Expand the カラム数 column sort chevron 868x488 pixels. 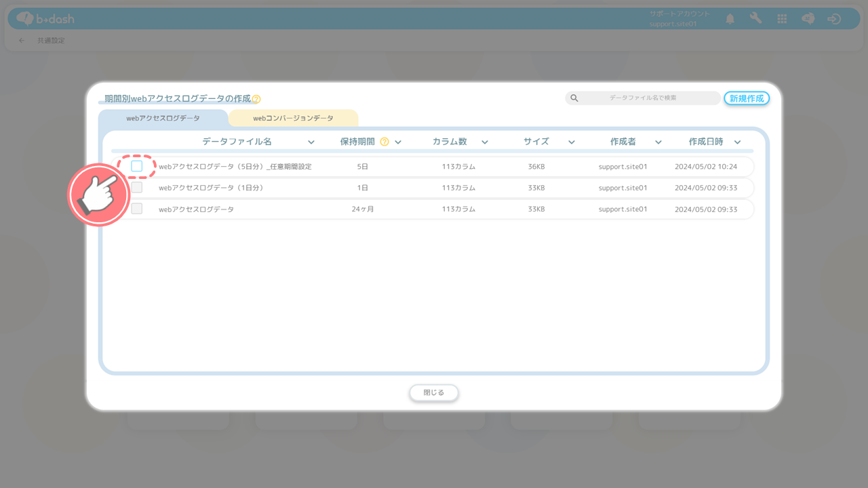485,142
